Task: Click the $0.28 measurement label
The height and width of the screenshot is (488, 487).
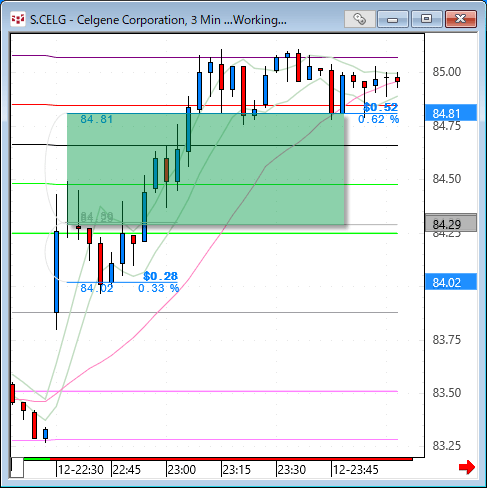Action: (160, 276)
